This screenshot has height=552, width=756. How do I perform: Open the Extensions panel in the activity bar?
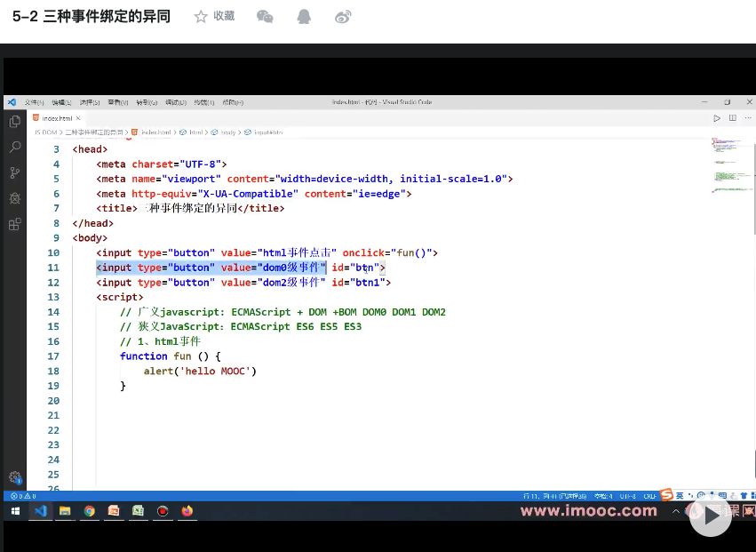[x=15, y=224]
